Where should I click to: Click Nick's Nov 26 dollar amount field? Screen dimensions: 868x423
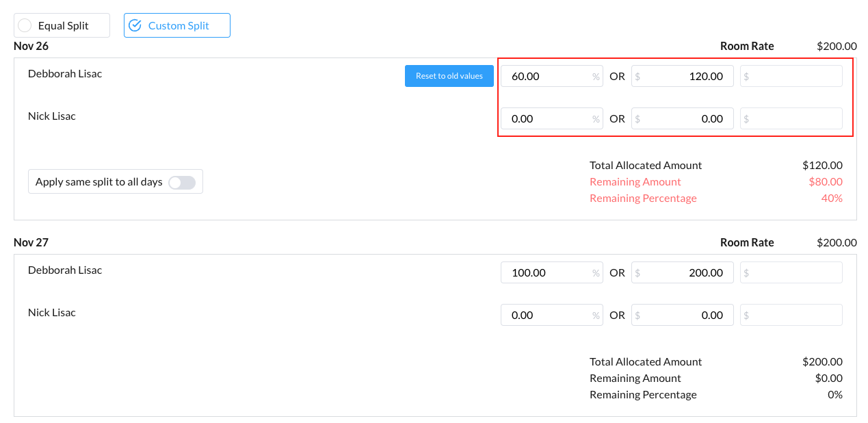point(682,118)
